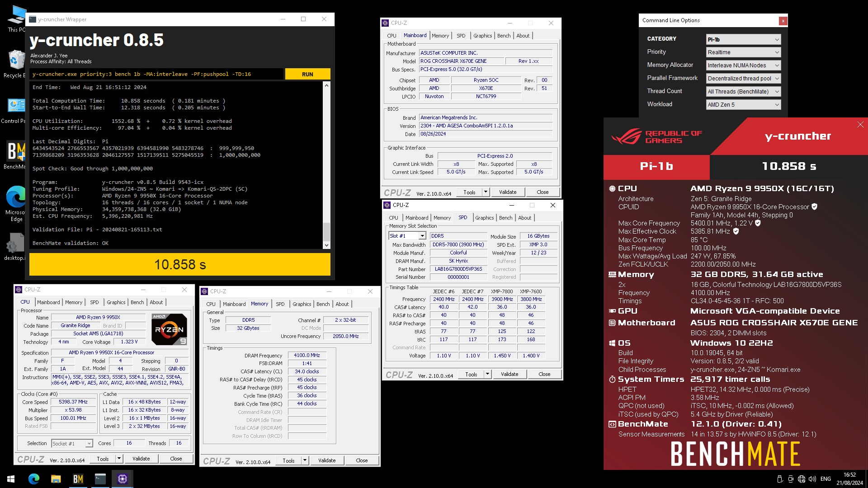This screenshot has width=868, height=488.
Task: Click the Pi-1b red result label
Action: click(656, 167)
